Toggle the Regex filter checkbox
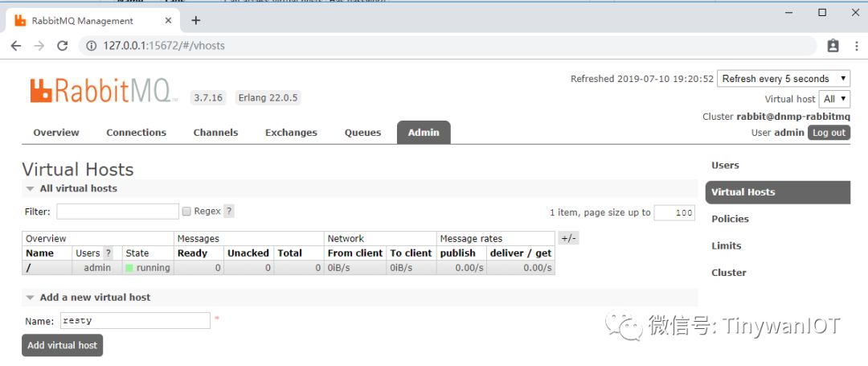Screen dimensions: 868x366 (x=186, y=211)
